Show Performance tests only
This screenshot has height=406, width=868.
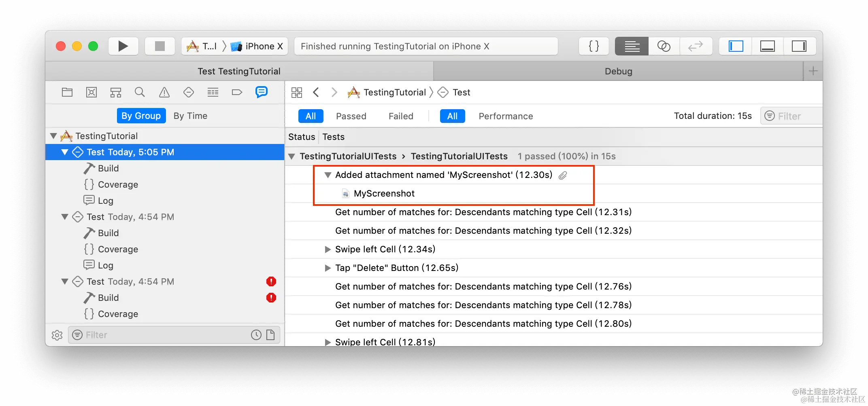pos(506,116)
